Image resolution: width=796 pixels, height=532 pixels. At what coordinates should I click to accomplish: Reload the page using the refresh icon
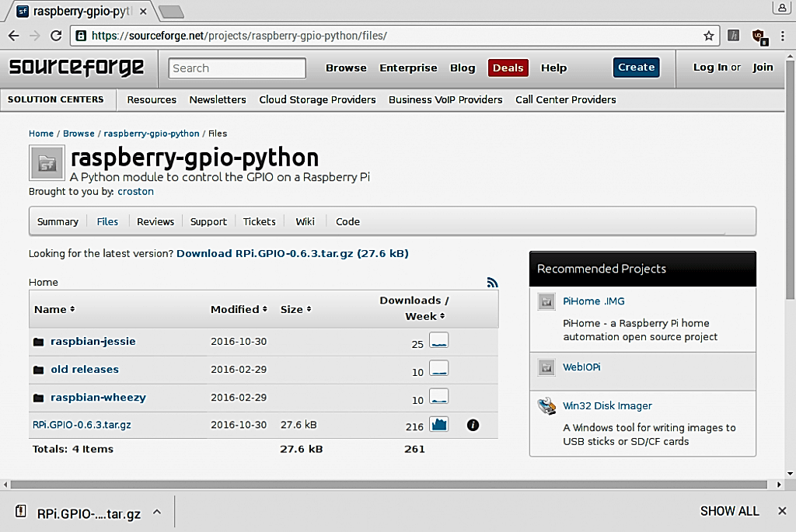pos(56,36)
